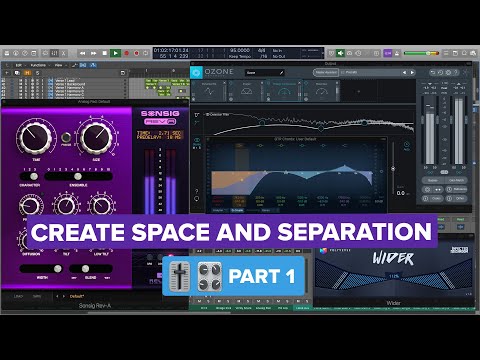Open the Dither button in Ozone
The width and height of the screenshot is (480, 360).
point(457,198)
